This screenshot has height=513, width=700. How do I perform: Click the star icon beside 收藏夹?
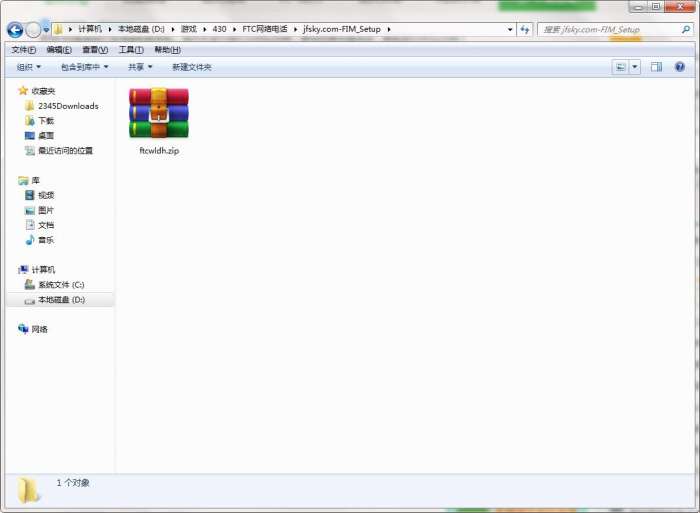point(23,91)
